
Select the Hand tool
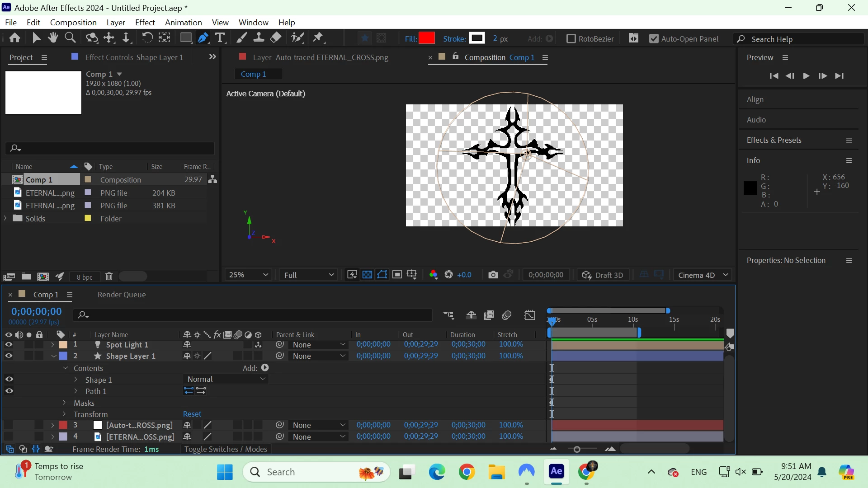tap(53, 38)
